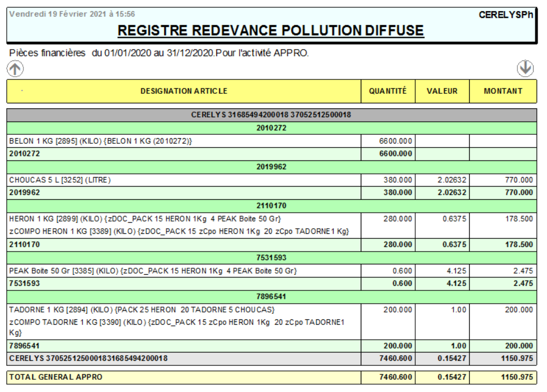Screen dimensions: 547x392
Task: Click the VALEUR column header
Action: click(442, 91)
